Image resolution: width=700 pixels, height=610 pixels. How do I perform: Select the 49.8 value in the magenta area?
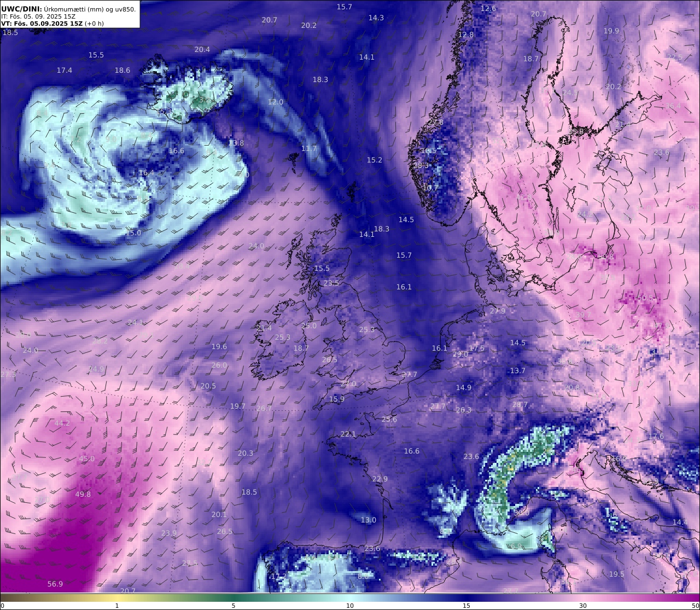[x=83, y=494]
